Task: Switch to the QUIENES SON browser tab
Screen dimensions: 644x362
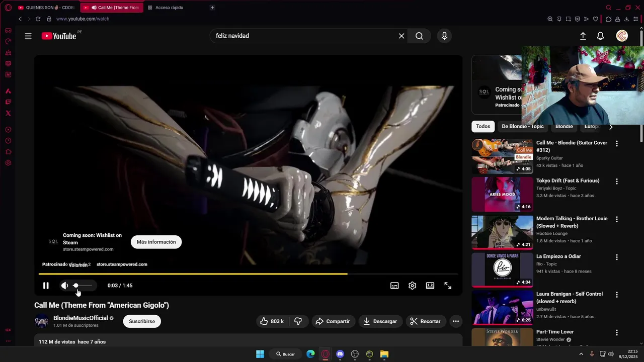Action: click(47, 8)
